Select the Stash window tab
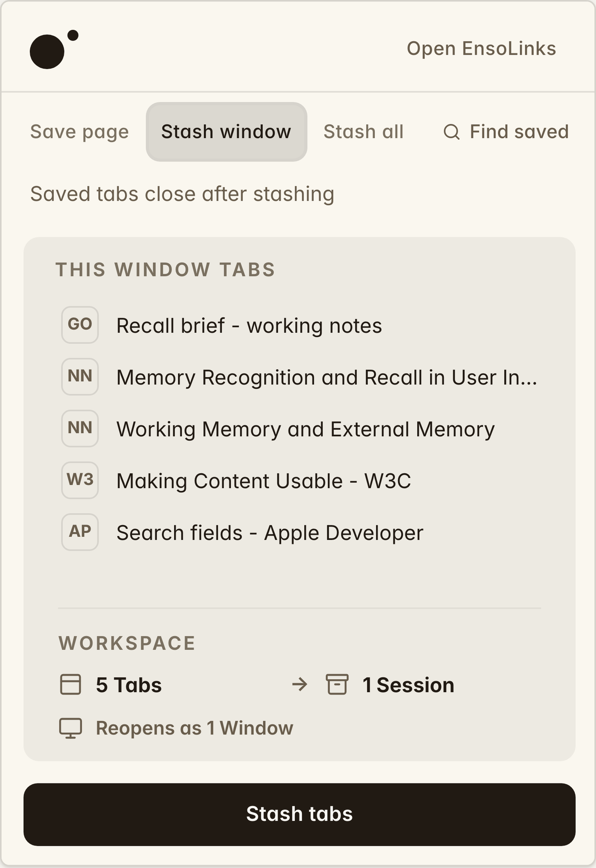Viewport: 596px width, 868px height. pos(226,132)
